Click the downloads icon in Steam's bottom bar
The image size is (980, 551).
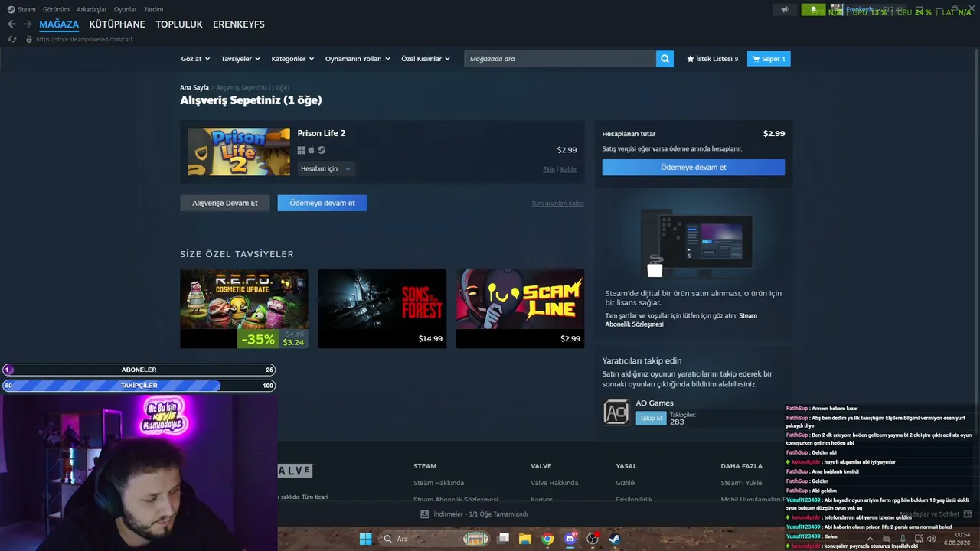click(x=425, y=514)
